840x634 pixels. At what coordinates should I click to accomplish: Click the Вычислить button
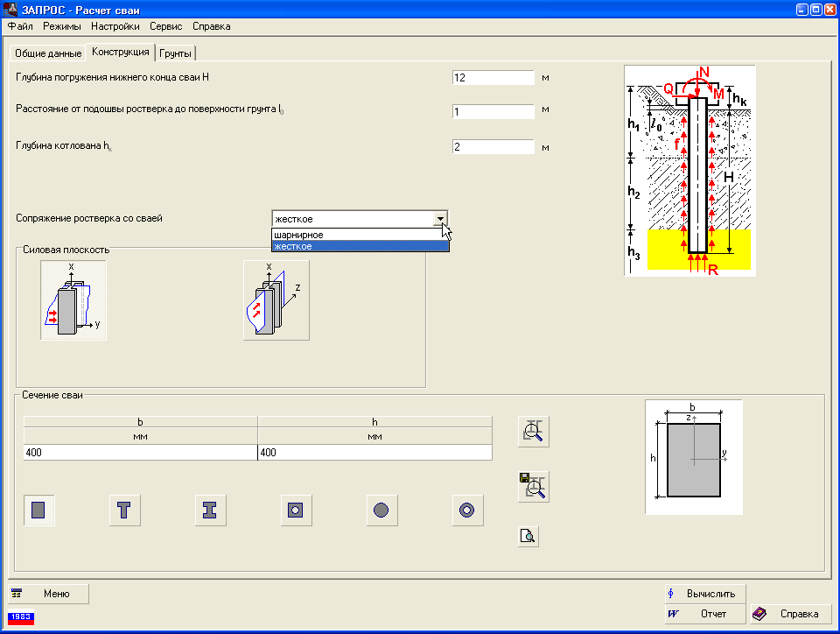click(x=705, y=594)
